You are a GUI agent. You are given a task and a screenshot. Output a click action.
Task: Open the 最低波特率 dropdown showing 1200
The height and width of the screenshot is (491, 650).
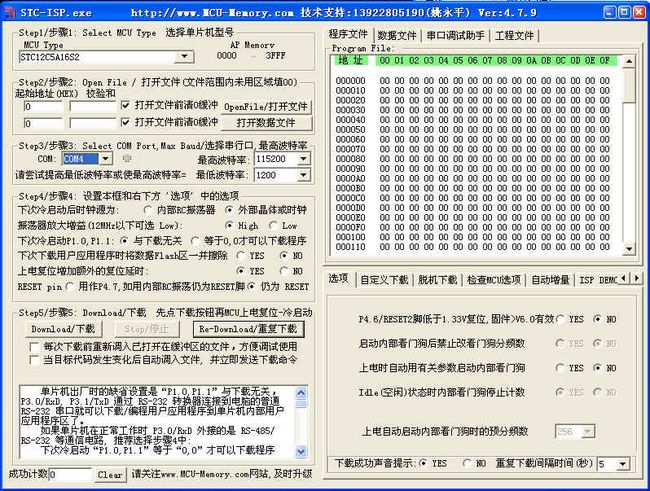(304, 175)
